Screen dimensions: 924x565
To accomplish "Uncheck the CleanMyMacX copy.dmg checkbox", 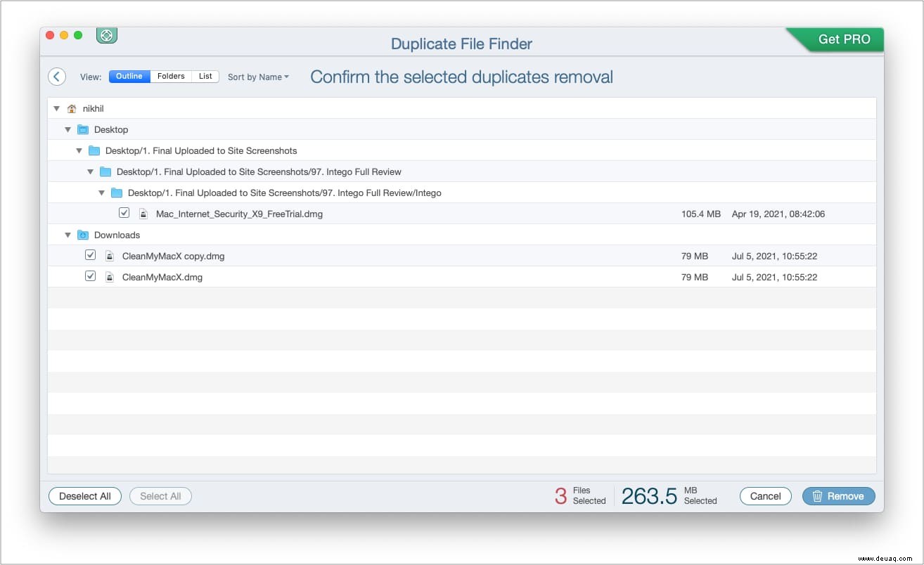I will (90, 255).
